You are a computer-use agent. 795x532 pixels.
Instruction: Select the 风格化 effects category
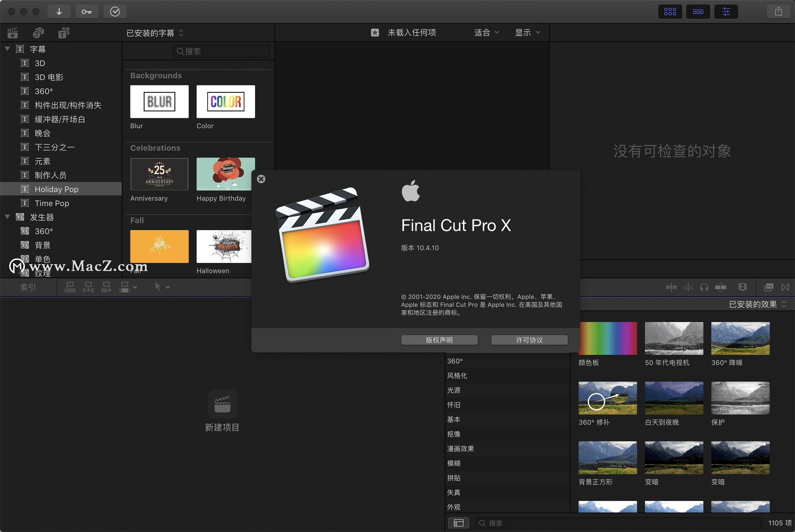point(507,376)
